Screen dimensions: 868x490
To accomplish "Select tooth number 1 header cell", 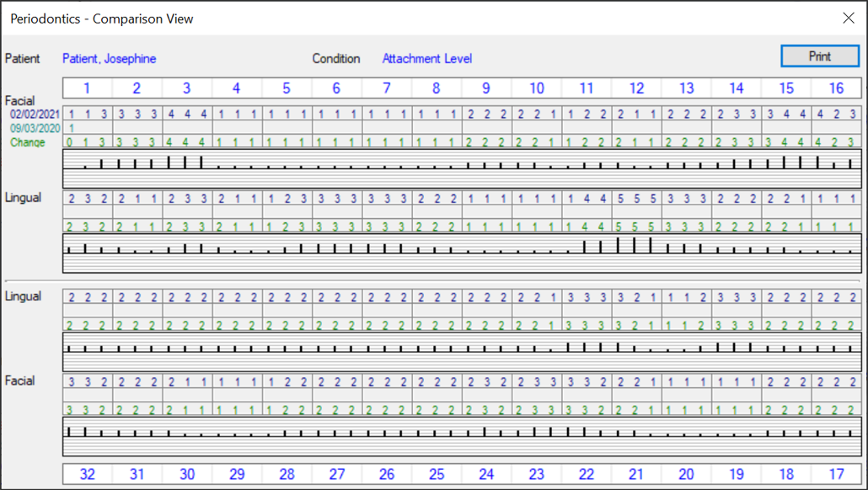I will [87, 88].
